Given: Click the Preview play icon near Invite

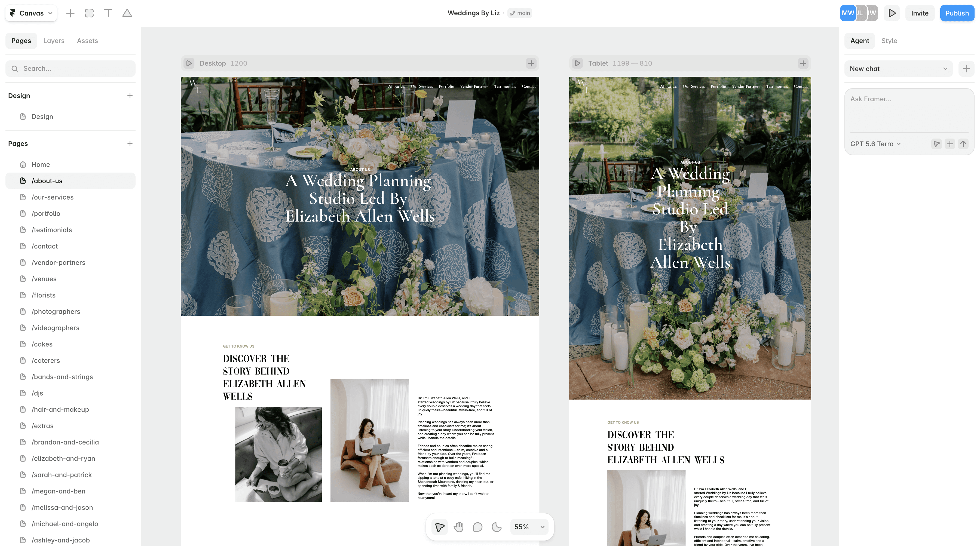Looking at the screenshot, I should (892, 13).
